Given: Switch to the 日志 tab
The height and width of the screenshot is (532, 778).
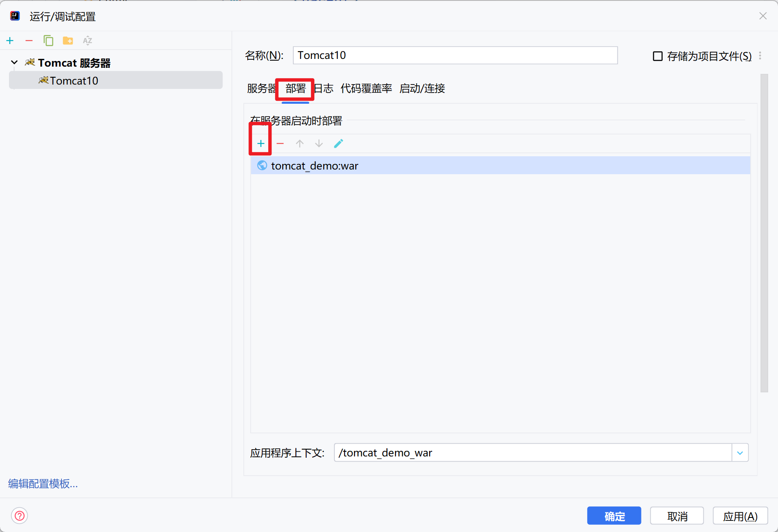Looking at the screenshot, I should pos(324,88).
